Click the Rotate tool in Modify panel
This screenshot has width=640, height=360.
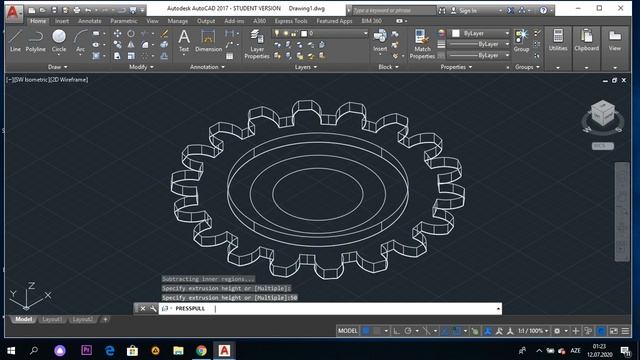point(131,33)
